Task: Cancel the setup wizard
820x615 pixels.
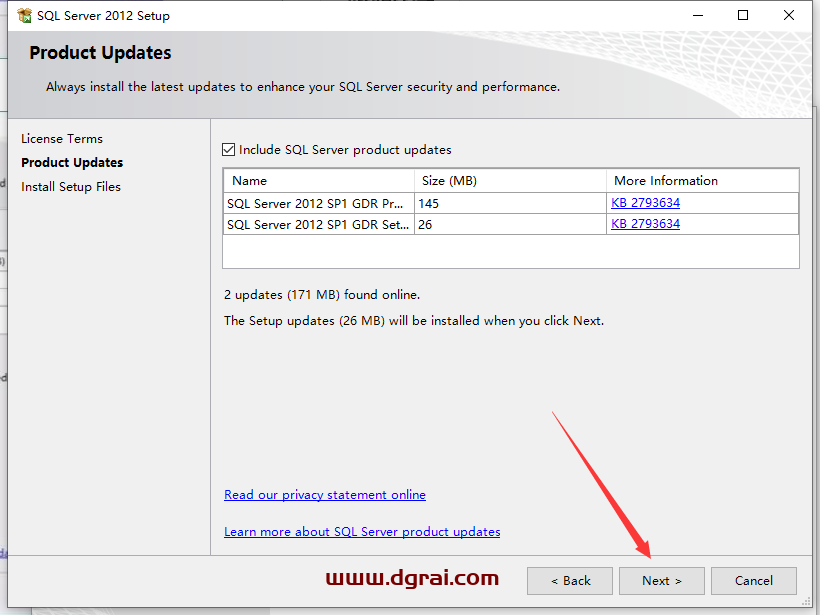Action: point(754,581)
